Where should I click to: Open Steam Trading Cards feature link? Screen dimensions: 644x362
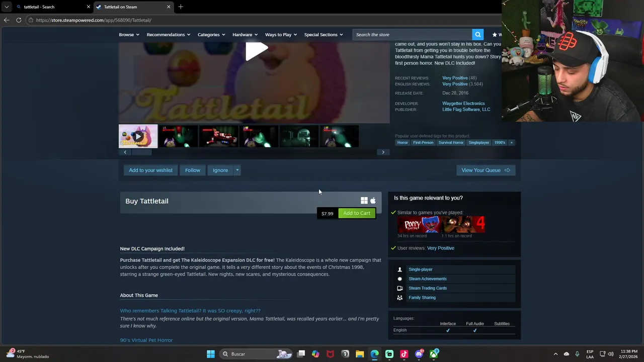coord(428,288)
